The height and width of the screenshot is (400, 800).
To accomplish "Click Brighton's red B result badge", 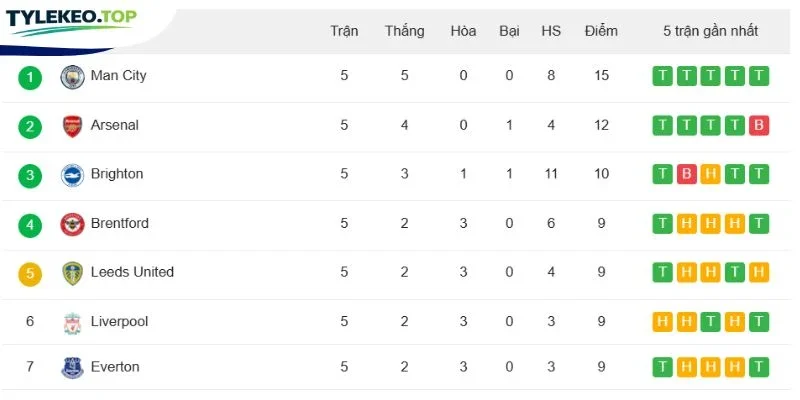I will (686, 174).
